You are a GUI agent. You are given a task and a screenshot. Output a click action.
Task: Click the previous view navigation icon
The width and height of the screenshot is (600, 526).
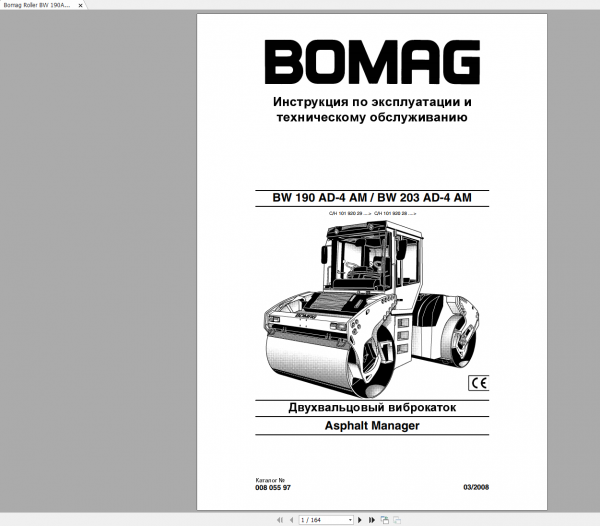tap(385, 520)
